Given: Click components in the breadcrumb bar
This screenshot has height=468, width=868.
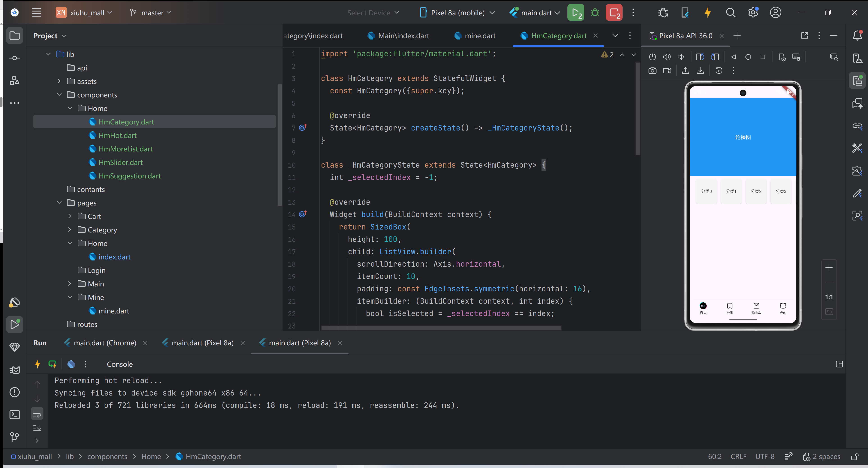Looking at the screenshot, I should (107, 457).
